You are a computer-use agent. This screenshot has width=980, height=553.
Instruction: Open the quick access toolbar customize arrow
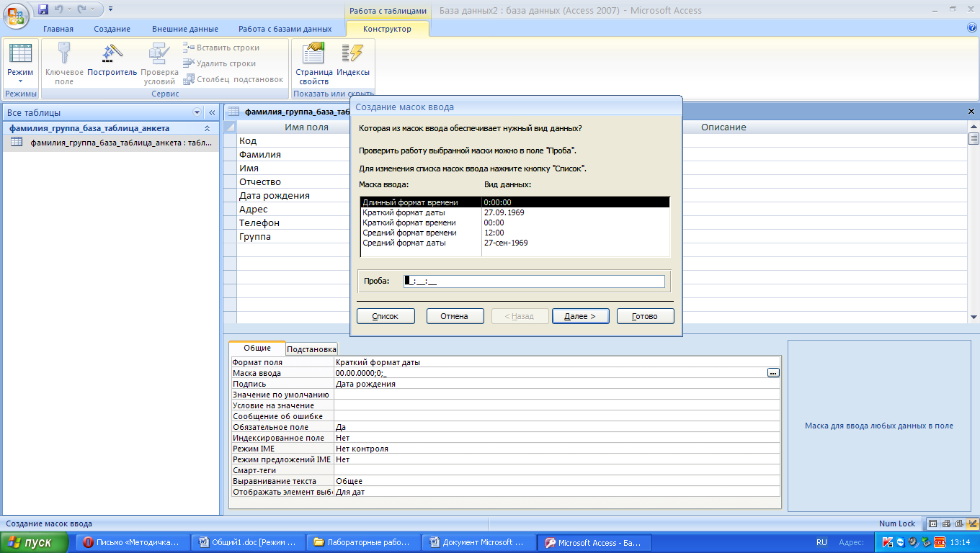click(110, 9)
